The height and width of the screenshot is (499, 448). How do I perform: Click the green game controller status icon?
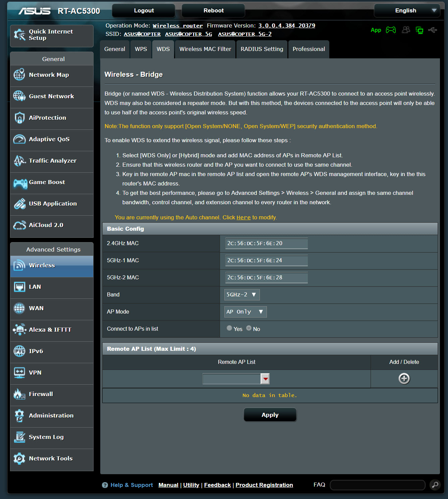(391, 30)
